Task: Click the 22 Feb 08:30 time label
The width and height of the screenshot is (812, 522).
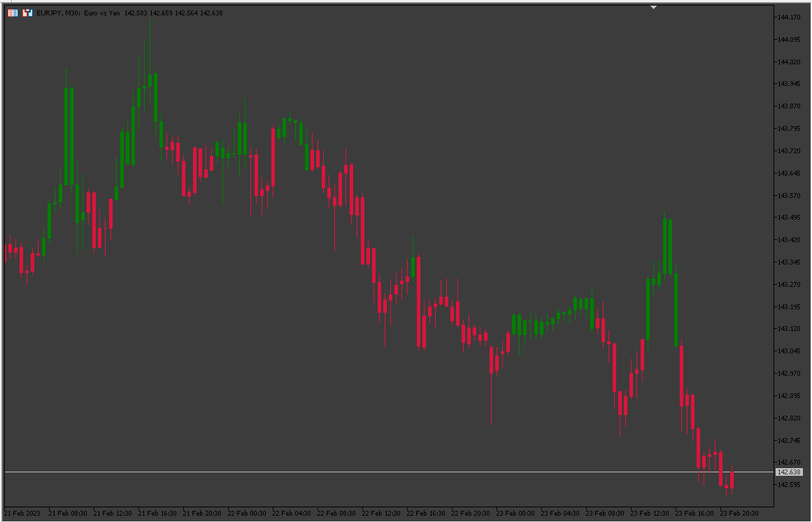Action: (336, 514)
